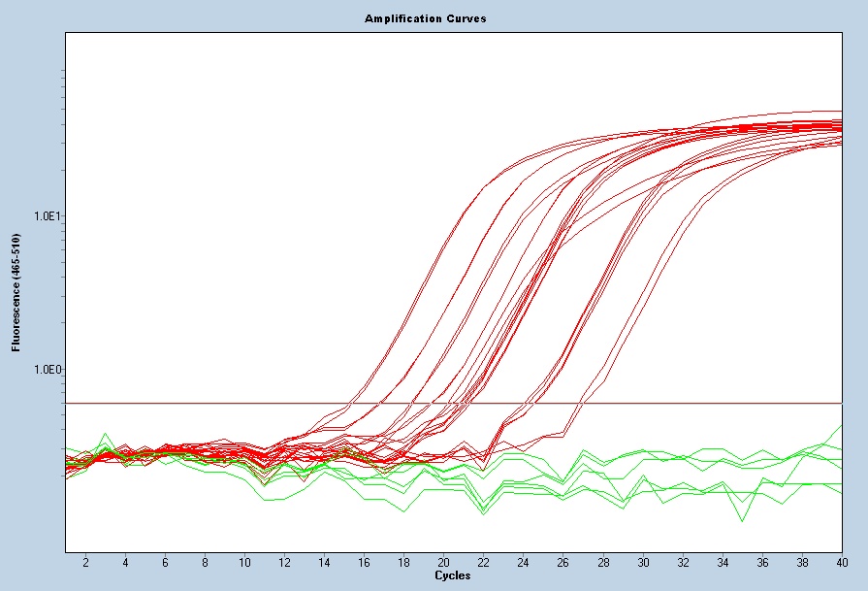Select cycle 24 tick label
The image size is (868, 591).
point(523,563)
